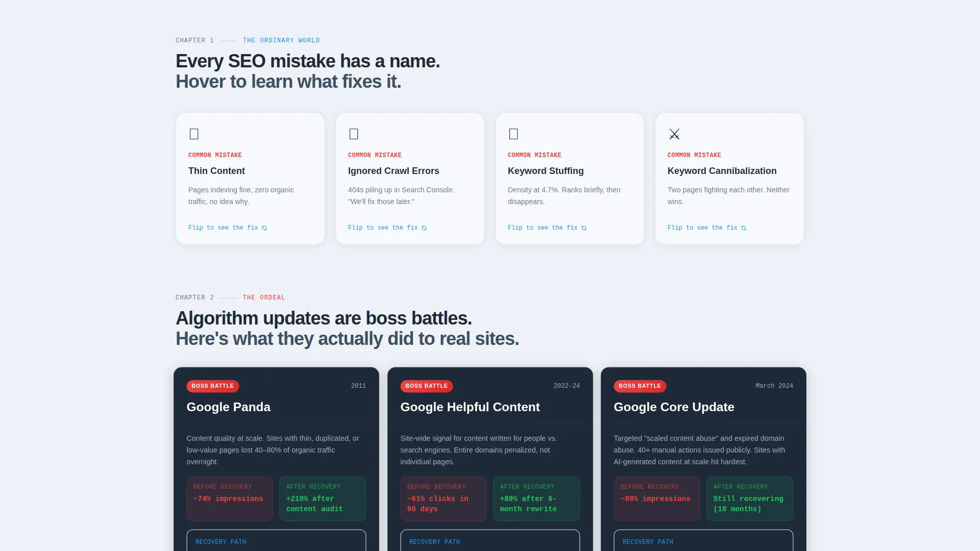Click the '−61% clicks in 90 days' box
980x551 pixels.
click(x=444, y=498)
